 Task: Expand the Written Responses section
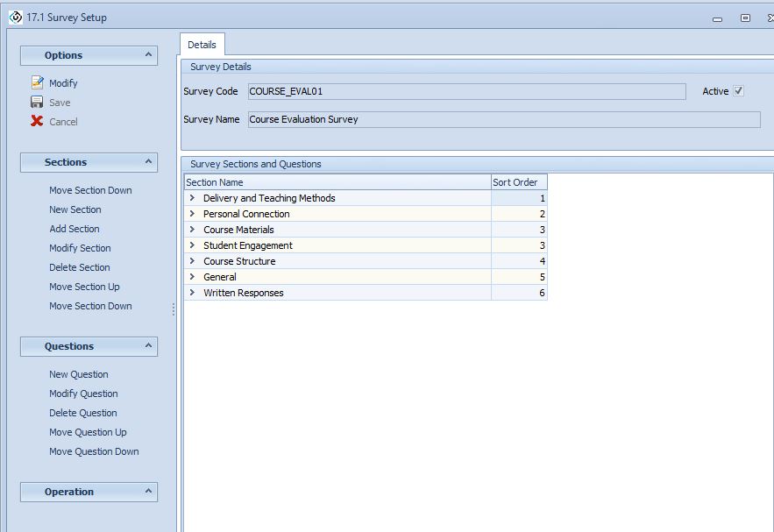pos(192,293)
